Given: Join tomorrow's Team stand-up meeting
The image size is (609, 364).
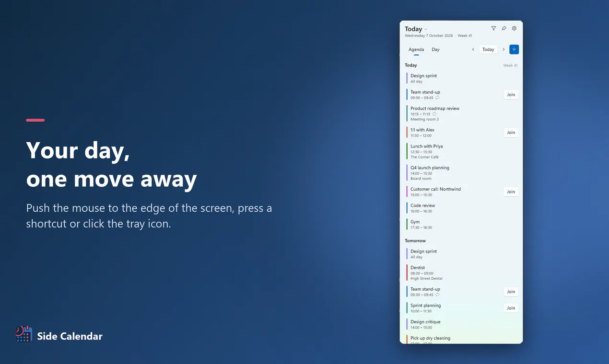Looking at the screenshot, I should tap(511, 292).
